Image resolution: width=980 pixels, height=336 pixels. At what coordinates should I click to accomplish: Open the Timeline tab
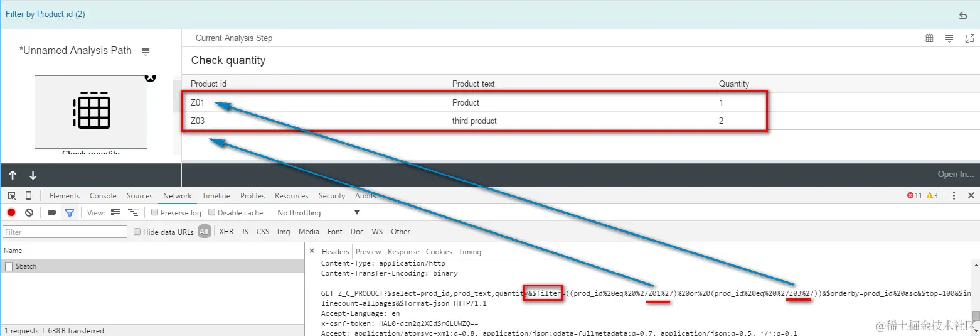tap(216, 196)
